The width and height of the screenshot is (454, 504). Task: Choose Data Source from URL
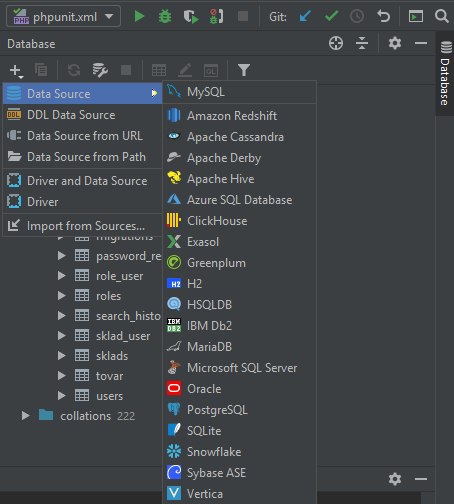click(x=82, y=136)
